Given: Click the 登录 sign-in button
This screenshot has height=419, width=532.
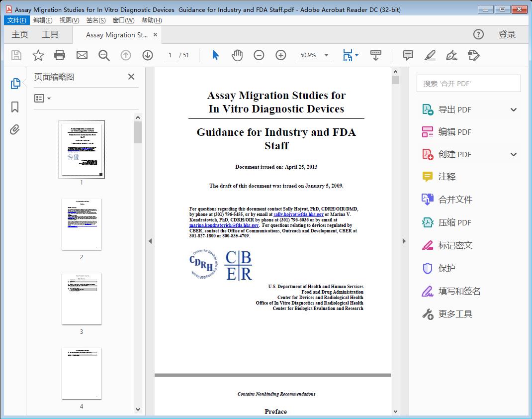Looking at the screenshot, I should pyautogui.click(x=507, y=34).
